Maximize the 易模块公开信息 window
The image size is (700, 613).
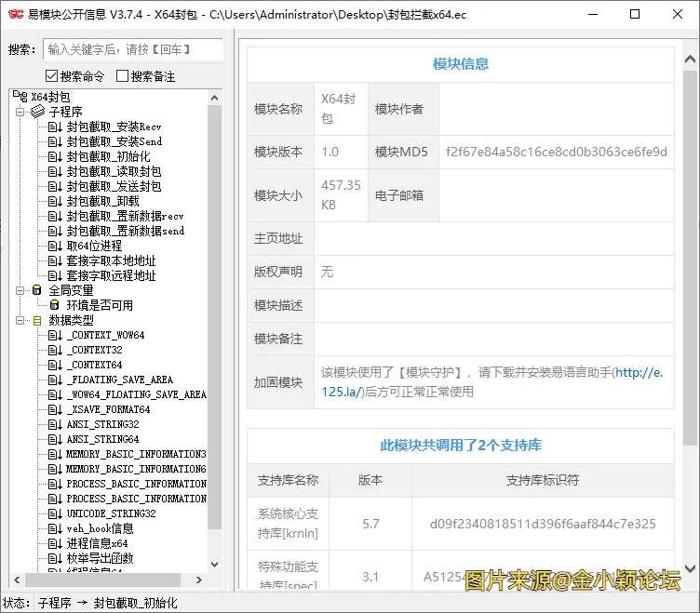(635, 14)
